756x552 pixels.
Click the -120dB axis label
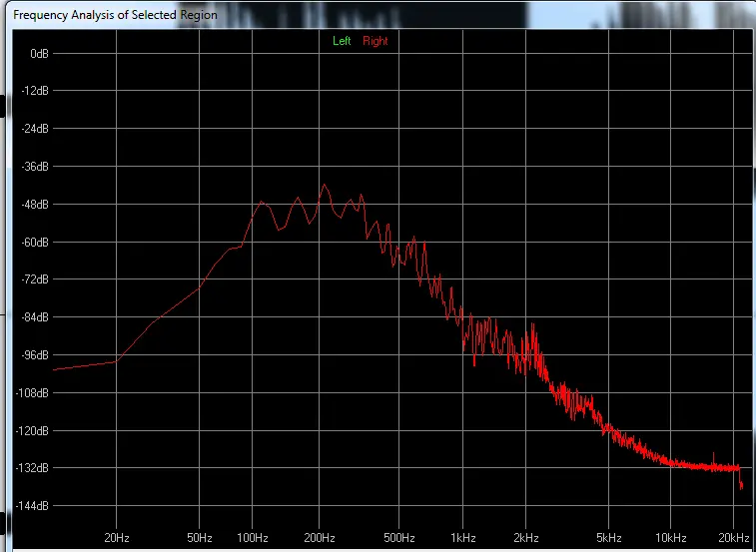click(x=32, y=431)
